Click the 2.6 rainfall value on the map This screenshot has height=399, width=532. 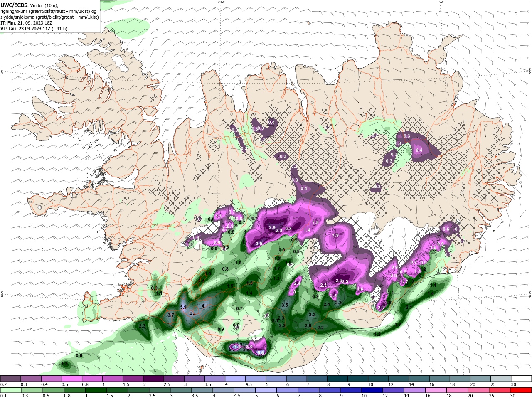coord(308,325)
